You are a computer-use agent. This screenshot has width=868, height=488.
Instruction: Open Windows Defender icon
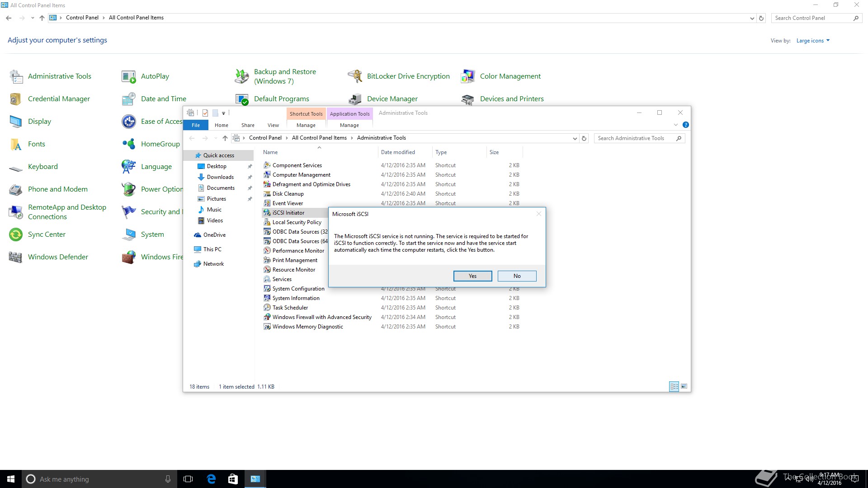pyautogui.click(x=16, y=257)
